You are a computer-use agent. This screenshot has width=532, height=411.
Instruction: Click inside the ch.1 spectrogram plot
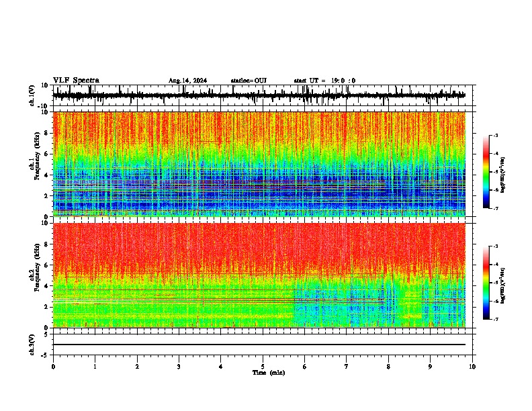[259, 164]
